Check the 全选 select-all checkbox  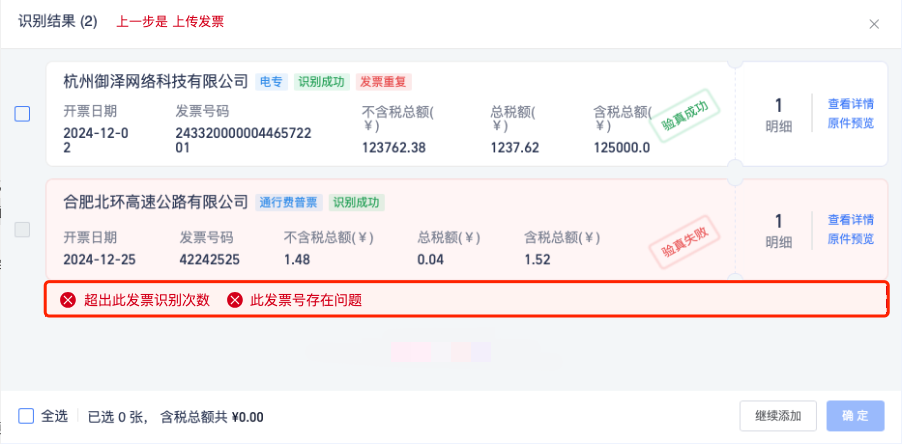pos(26,416)
